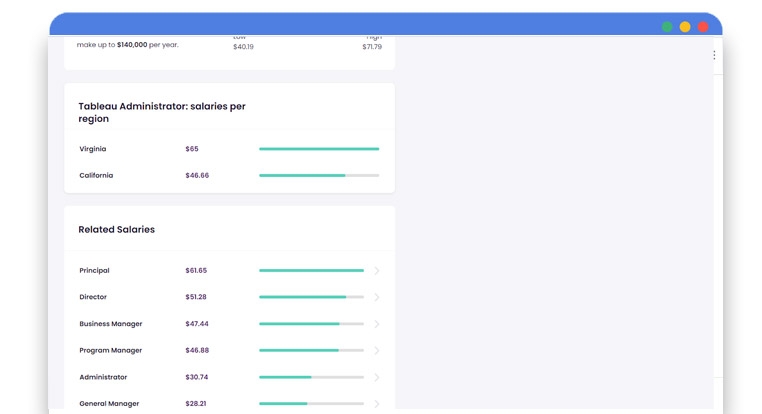Click the Virginia salary progress bar
762x414 pixels.
[319, 149]
